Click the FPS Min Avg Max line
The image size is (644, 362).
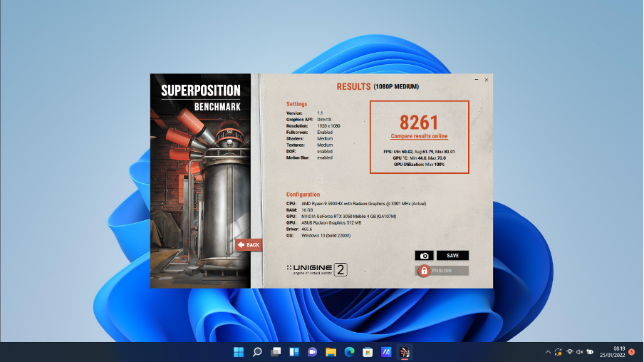[x=419, y=152]
